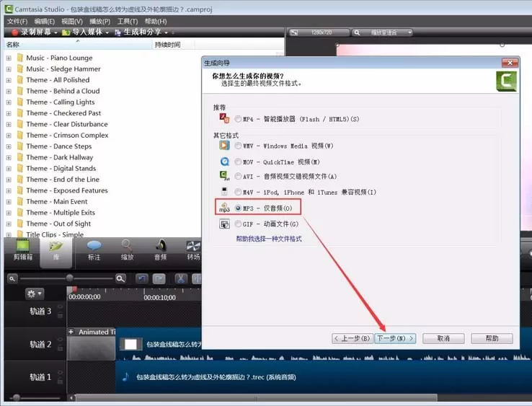
Task: Click the track height slider below track 1
Action: click(17, 397)
